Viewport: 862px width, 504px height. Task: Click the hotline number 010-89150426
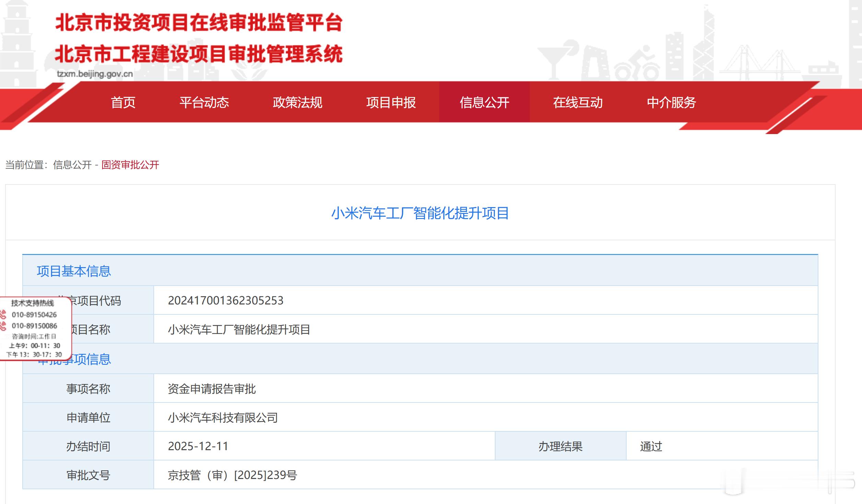pos(34,314)
